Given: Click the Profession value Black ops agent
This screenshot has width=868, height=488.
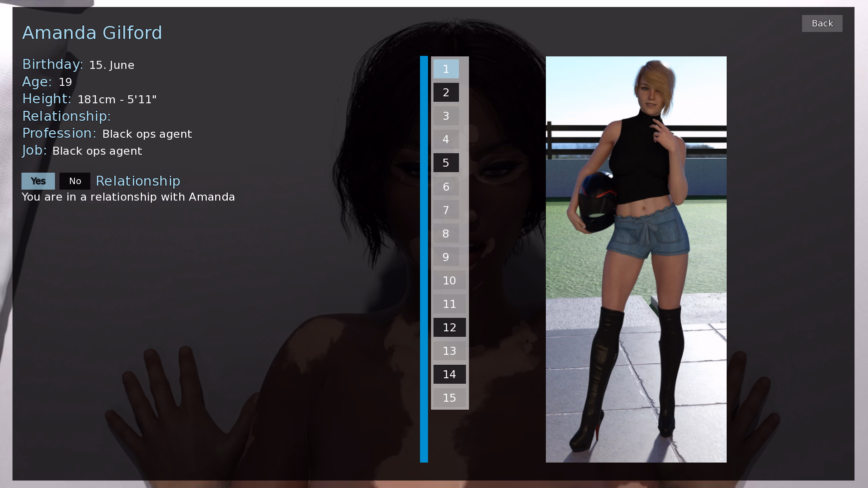Looking at the screenshot, I should 147,134.
